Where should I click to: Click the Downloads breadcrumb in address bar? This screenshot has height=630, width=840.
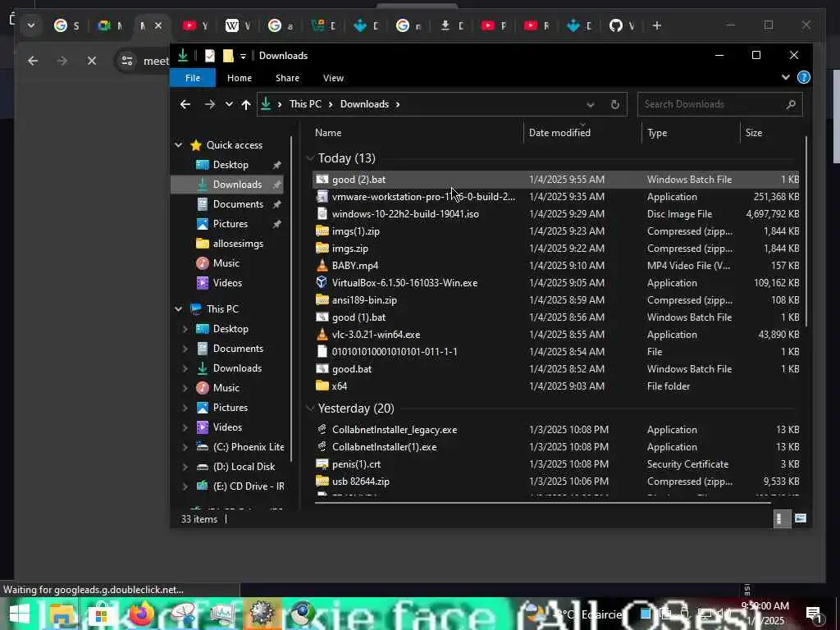pyautogui.click(x=364, y=104)
